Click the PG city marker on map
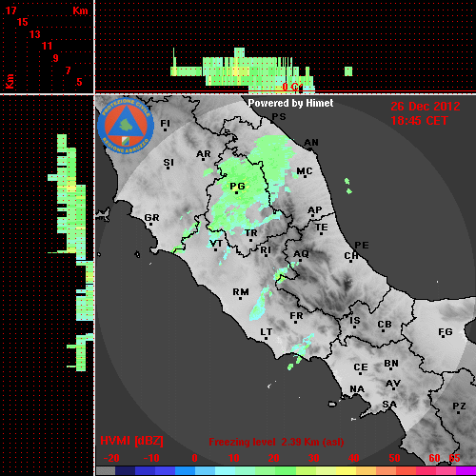 click(237, 193)
